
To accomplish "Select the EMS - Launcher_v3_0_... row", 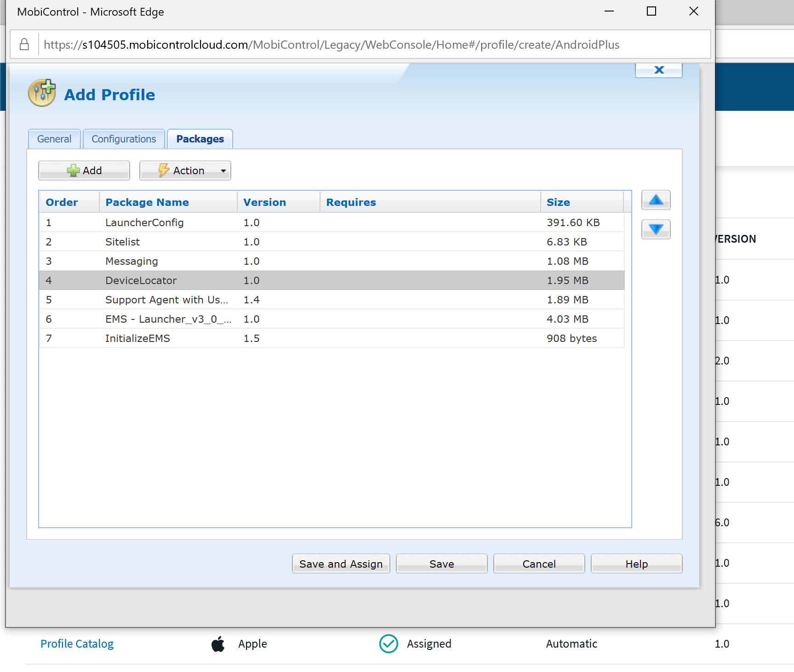I will coord(332,319).
